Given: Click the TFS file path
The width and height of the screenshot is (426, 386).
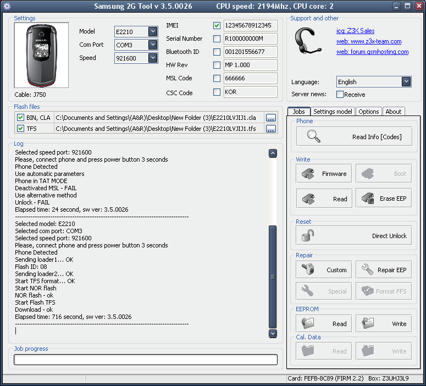Looking at the screenshot, I should click(156, 129).
